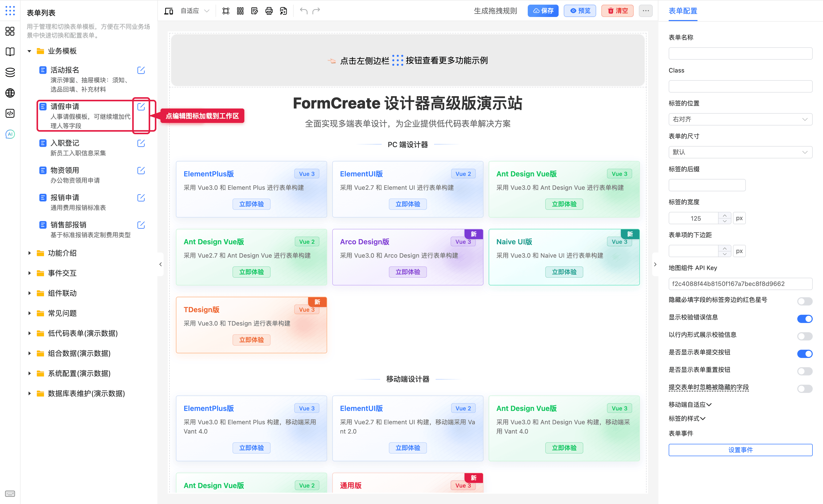Viewport: 823px width, 504px height.
Task: Expand the 标签的样式 section
Action: coord(687,418)
